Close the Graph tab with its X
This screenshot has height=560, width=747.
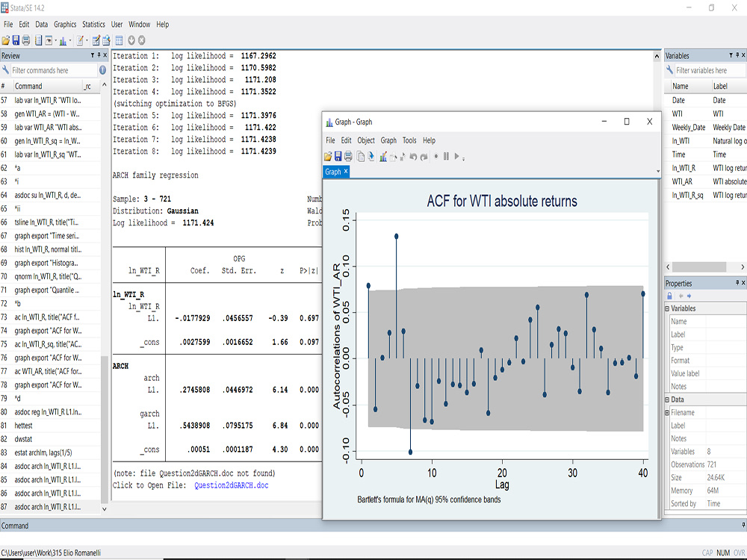click(x=346, y=172)
